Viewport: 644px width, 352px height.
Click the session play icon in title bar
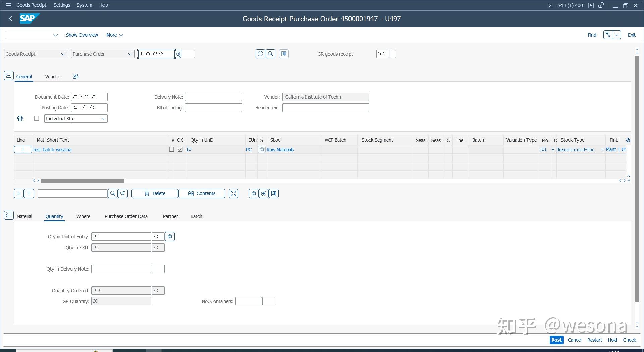(x=591, y=5)
